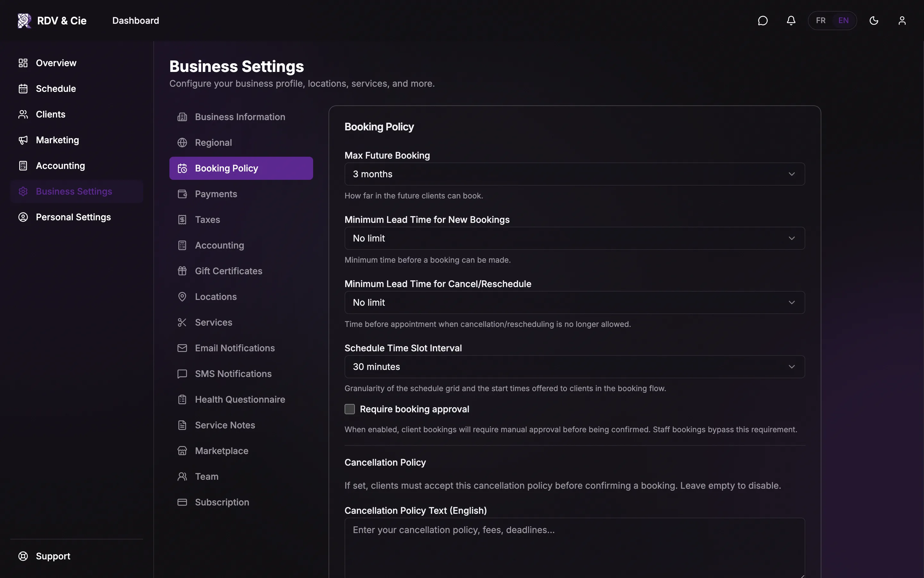Click the Marketing megaphone icon
The image size is (924, 578).
point(23,140)
